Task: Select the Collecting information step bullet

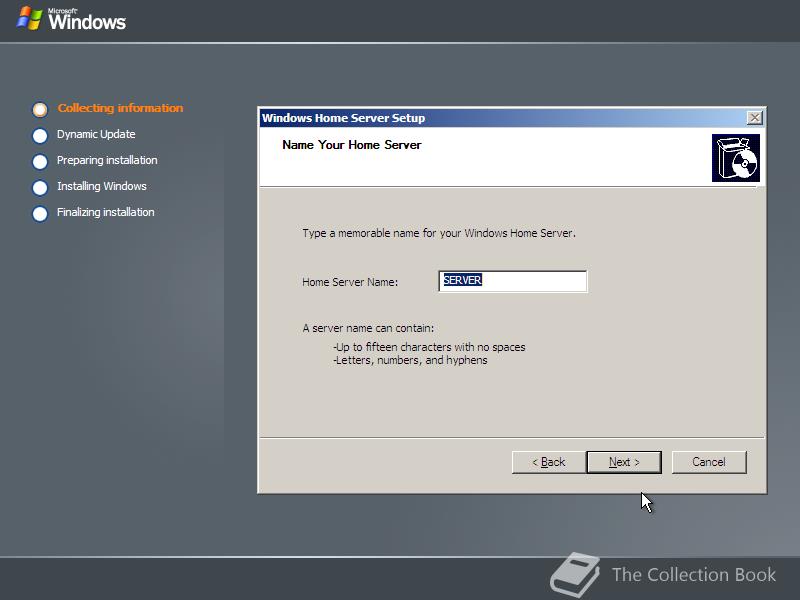Action: point(40,109)
